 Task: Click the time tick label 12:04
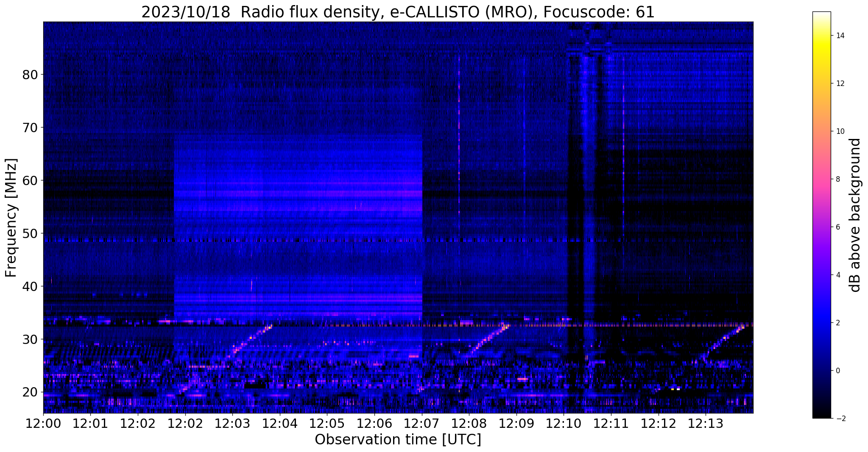pos(279,423)
